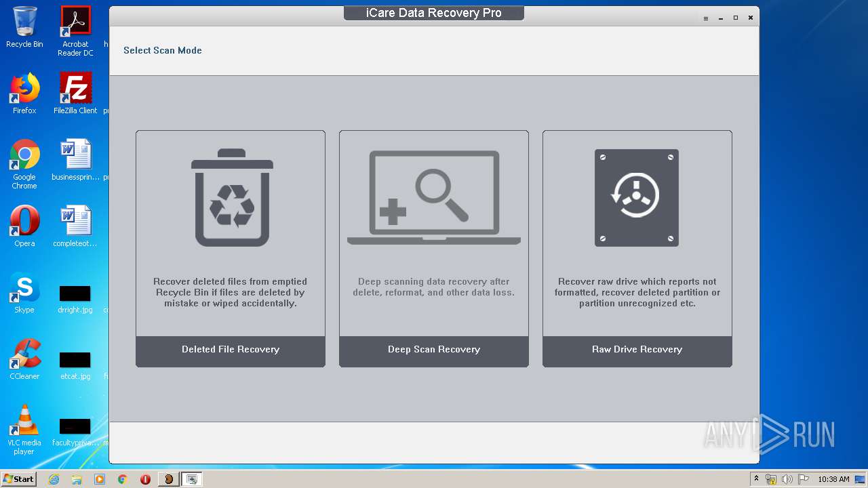Activate the taskbar button with screen-and-arrow icon
Screen dimensions: 868x488
click(x=192, y=479)
